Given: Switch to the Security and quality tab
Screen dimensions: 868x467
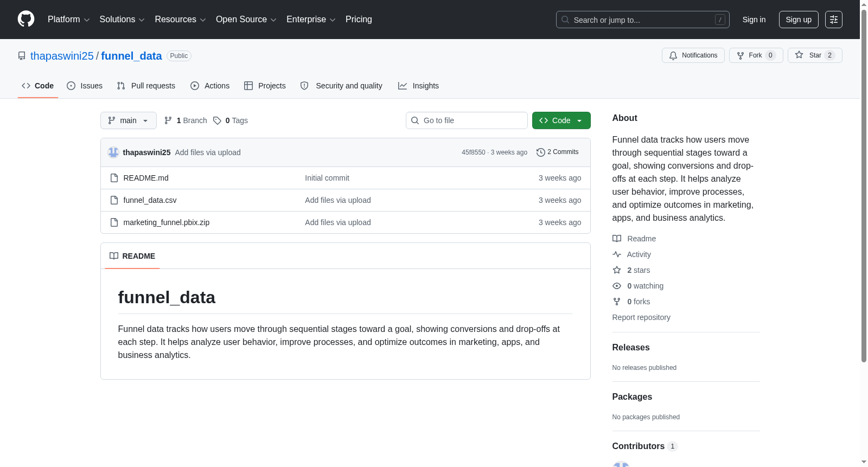Looking at the screenshot, I should pos(341,86).
